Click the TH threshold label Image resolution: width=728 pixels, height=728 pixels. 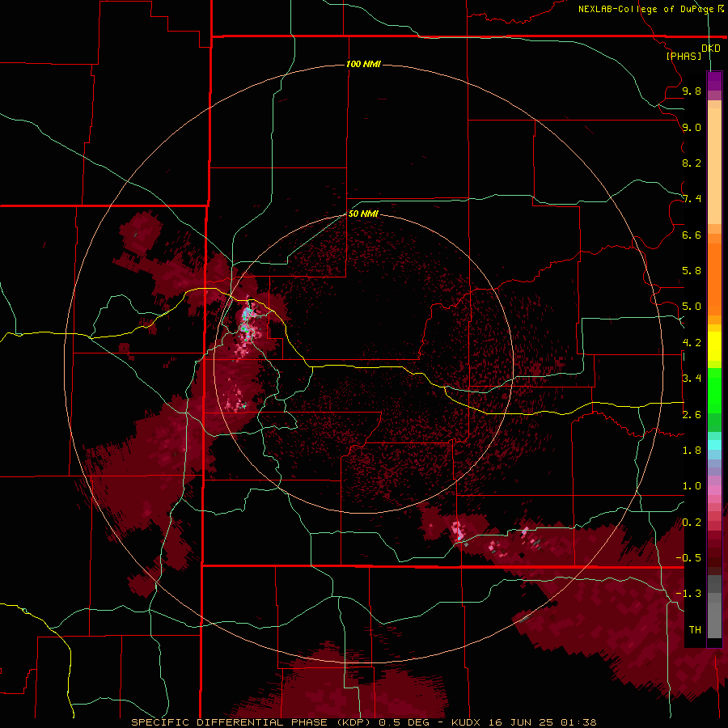pyautogui.click(x=695, y=630)
